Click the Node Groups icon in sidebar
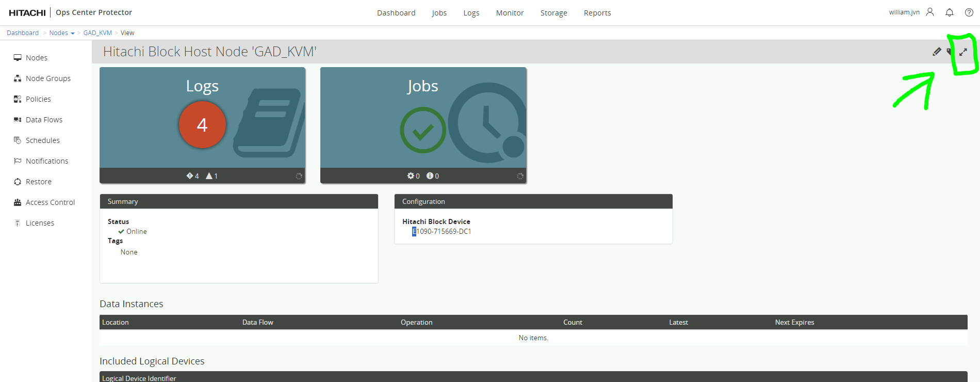Image resolution: width=980 pixels, height=382 pixels. click(x=18, y=78)
